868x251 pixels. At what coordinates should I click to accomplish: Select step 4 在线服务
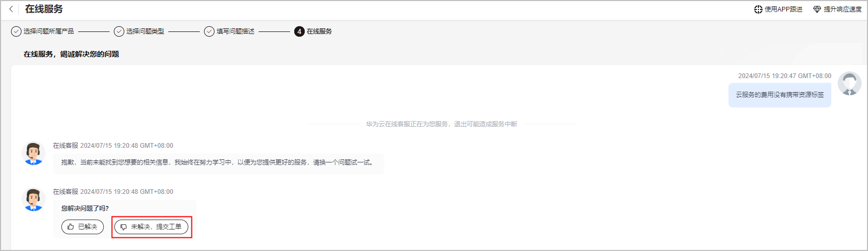click(x=313, y=31)
